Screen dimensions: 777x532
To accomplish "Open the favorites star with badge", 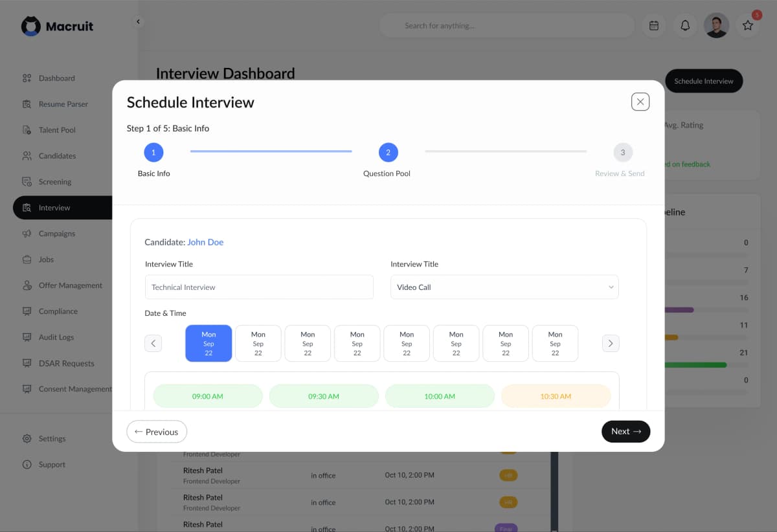I will coord(748,25).
